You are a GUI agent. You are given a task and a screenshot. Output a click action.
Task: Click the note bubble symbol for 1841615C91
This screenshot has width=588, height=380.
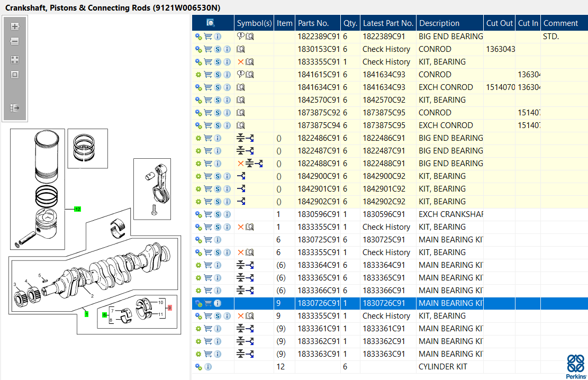(x=240, y=75)
